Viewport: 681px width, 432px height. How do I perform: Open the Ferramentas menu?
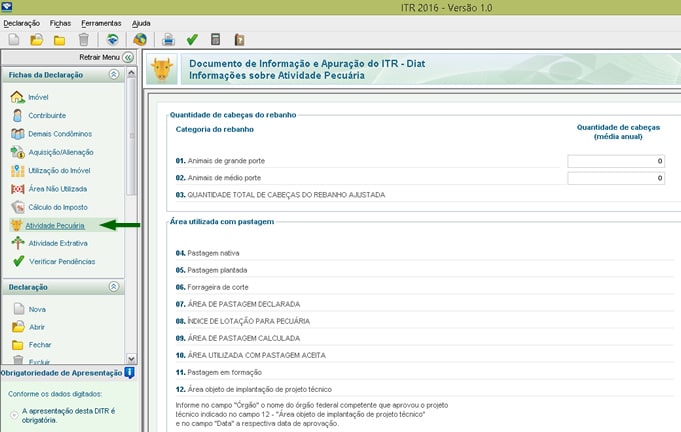[x=101, y=23]
